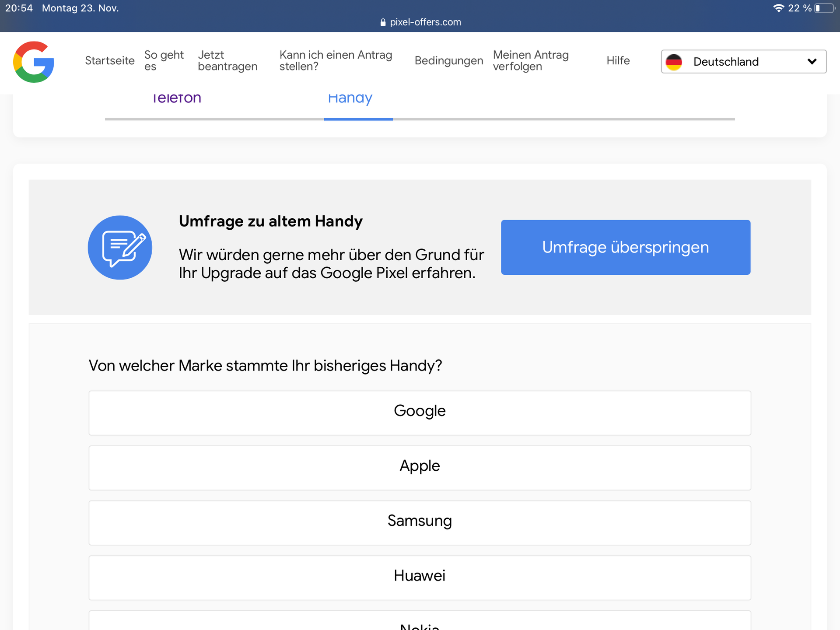840x630 pixels.
Task: Select Apple as previous phone brand
Action: (x=420, y=468)
